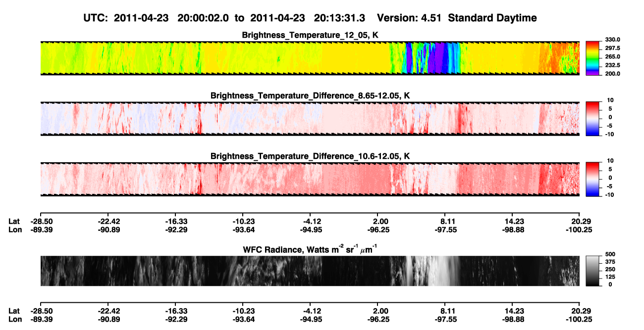644x330 pixels.
Task: Click the 'UTC:' label in header
Action: click(96, 18)
